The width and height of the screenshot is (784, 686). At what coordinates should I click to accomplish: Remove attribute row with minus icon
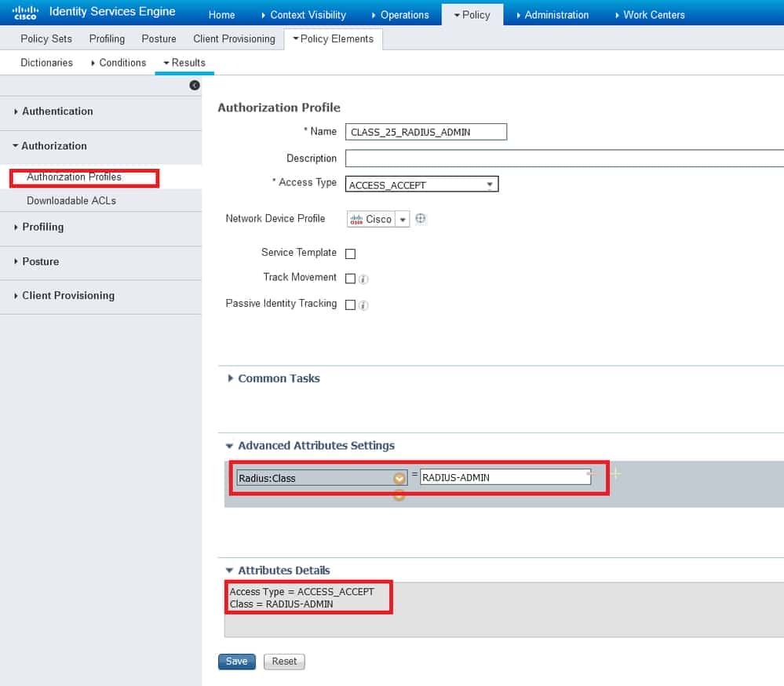coord(591,473)
